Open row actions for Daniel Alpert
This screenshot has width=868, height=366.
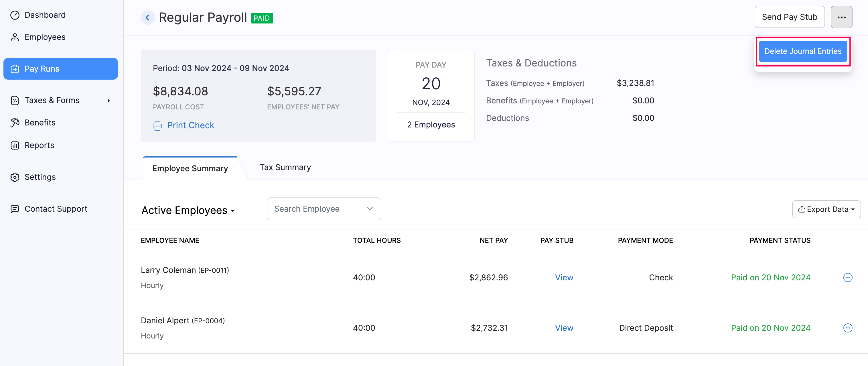848,328
